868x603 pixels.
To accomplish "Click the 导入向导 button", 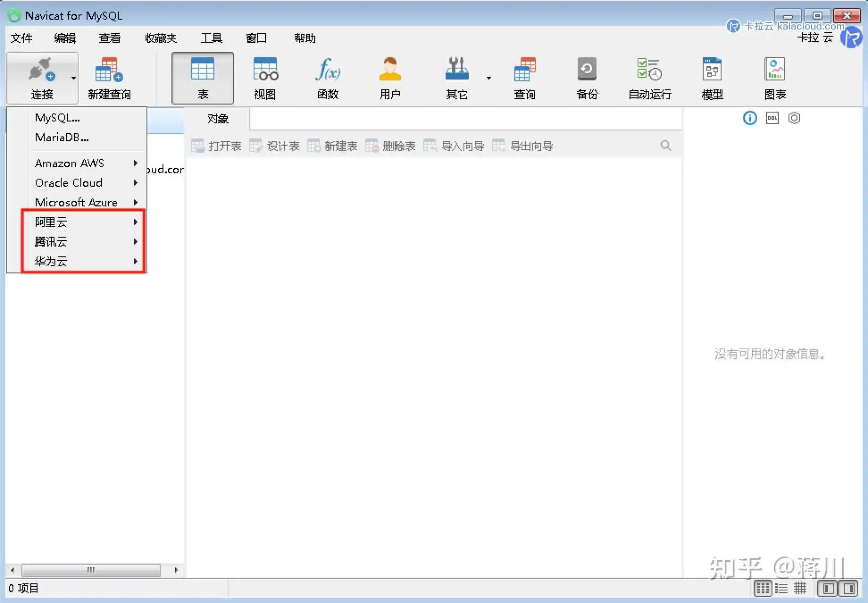I will pos(455,146).
